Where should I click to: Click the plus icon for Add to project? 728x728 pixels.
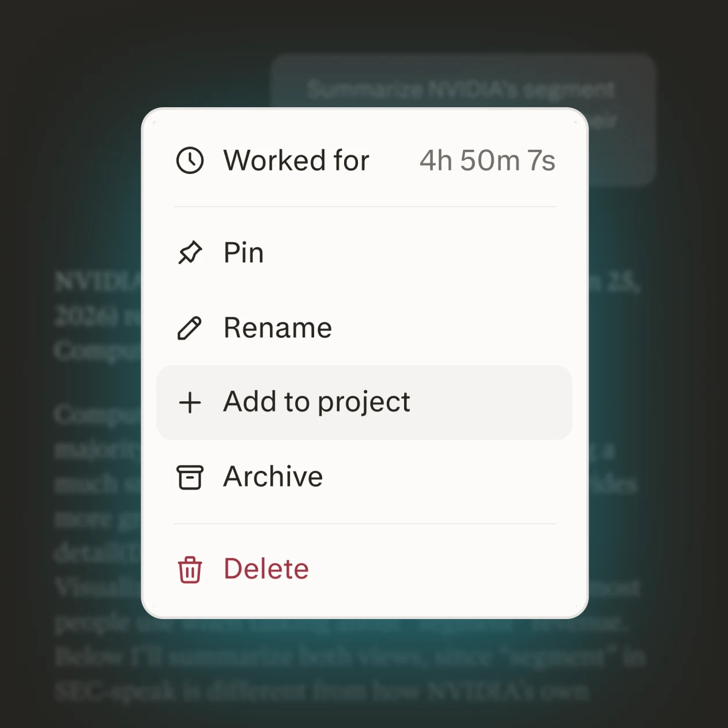(190, 402)
